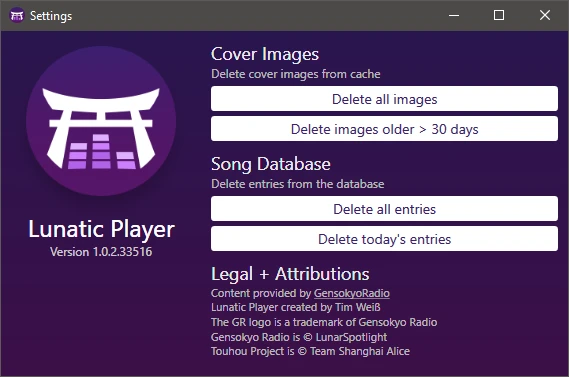Select the Song Database heading
Screen dimensions: 569x377
271,164
